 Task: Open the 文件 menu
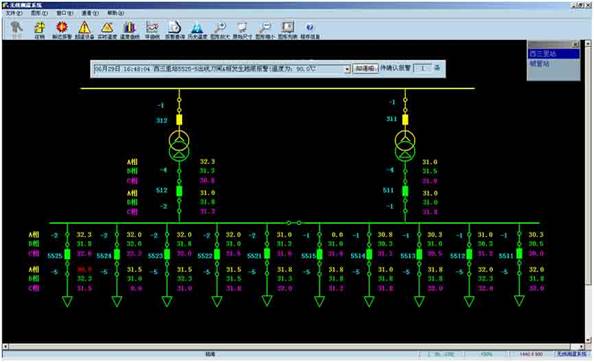coord(14,13)
